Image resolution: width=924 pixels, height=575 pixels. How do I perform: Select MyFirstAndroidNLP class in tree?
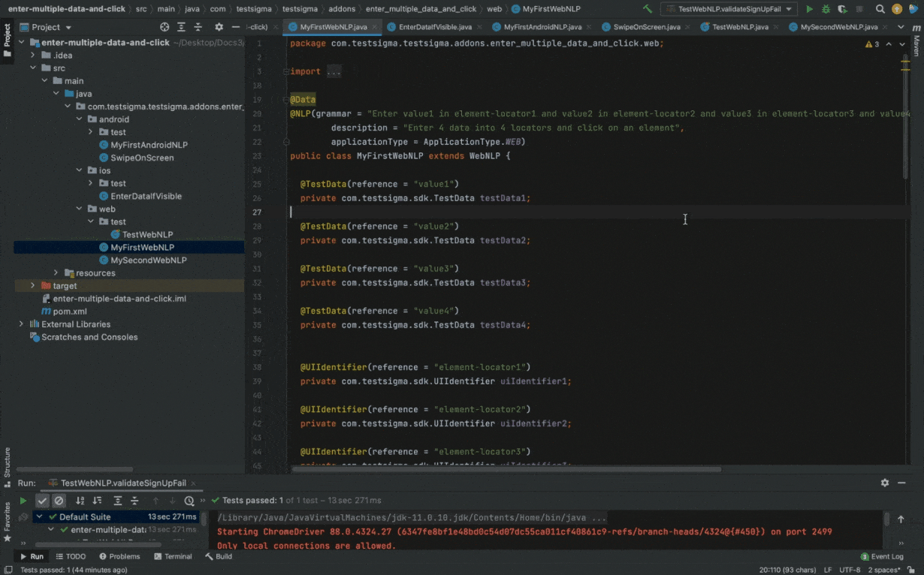pos(149,145)
